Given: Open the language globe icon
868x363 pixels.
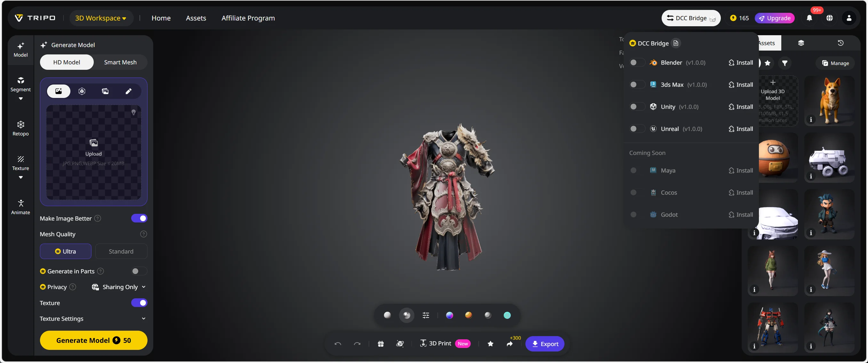Looking at the screenshot, I should pyautogui.click(x=830, y=18).
